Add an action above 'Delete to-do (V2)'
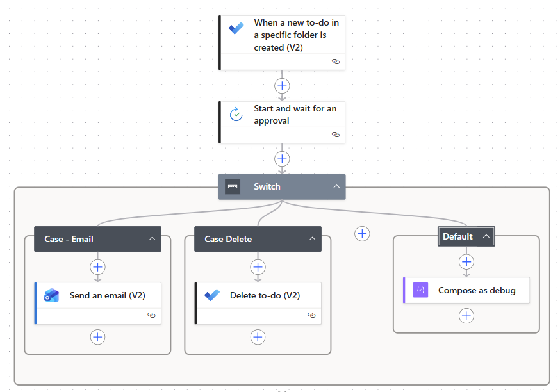This screenshot has width=560, height=392. (x=258, y=267)
